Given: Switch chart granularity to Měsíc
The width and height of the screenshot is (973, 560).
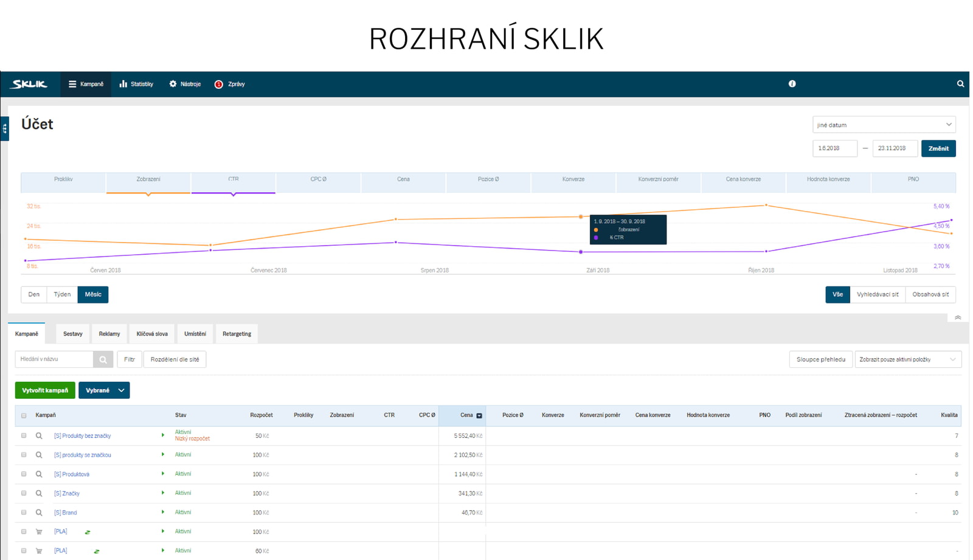Looking at the screenshot, I should point(93,294).
